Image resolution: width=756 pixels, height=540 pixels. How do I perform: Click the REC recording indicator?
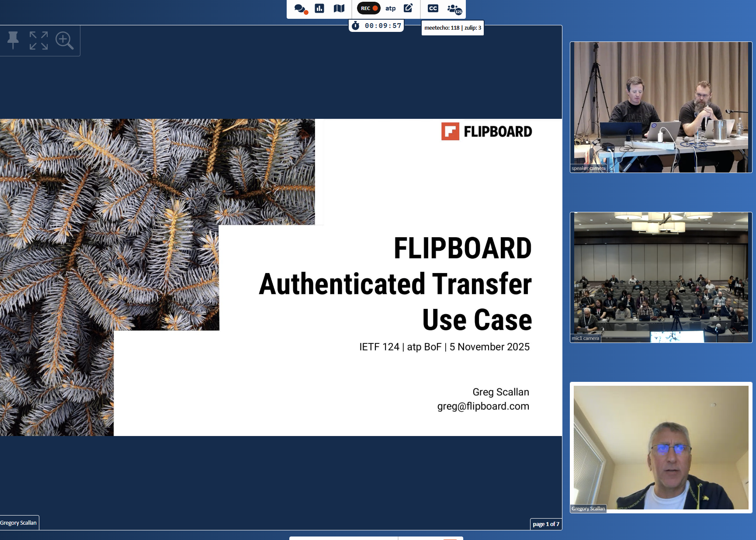[x=369, y=8]
